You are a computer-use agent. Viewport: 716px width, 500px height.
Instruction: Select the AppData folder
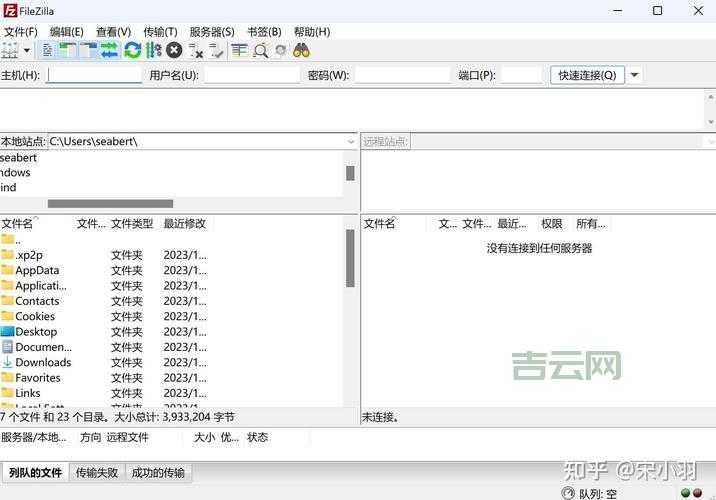pos(30,270)
